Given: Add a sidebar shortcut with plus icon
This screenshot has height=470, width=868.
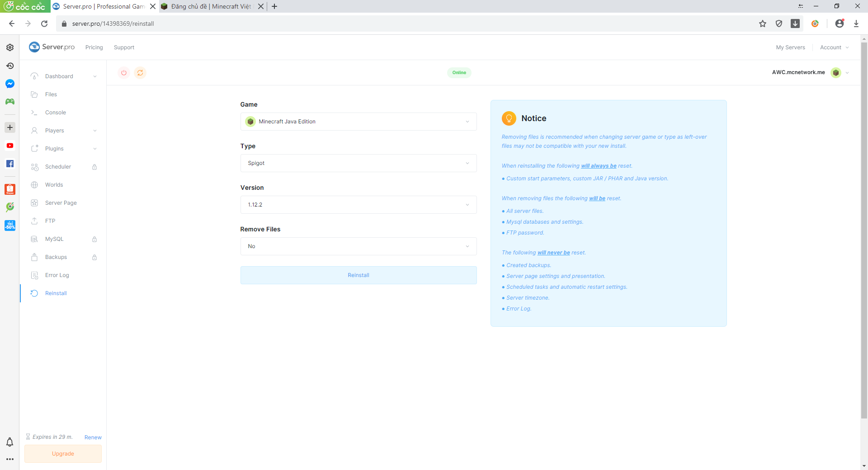Looking at the screenshot, I should (x=10, y=127).
